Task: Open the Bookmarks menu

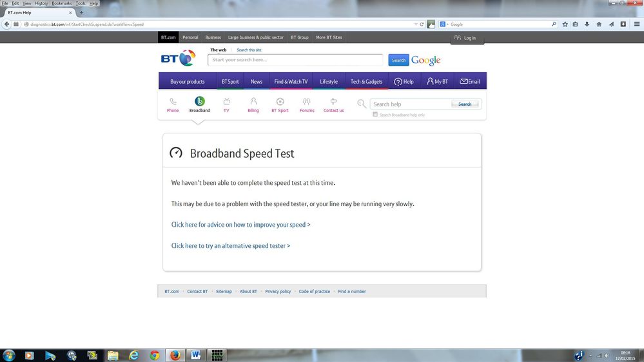Action: click(62, 3)
